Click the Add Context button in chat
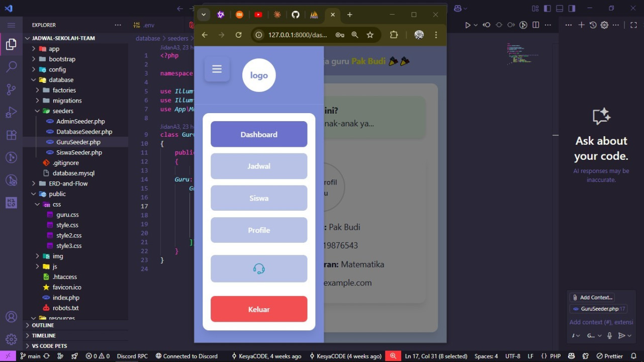This screenshot has width=644, height=362. click(x=592, y=298)
